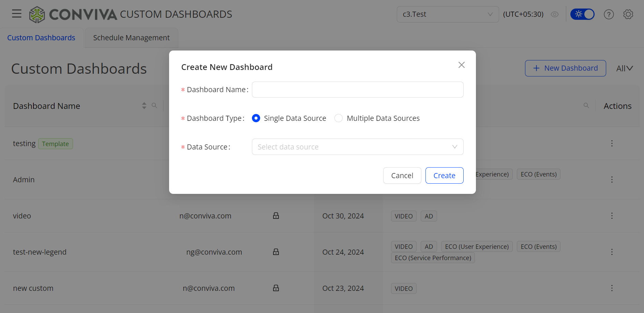The width and height of the screenshot is (644, 313).
Task: Toggle the light/dark theme switch
Action: [582, 14]
